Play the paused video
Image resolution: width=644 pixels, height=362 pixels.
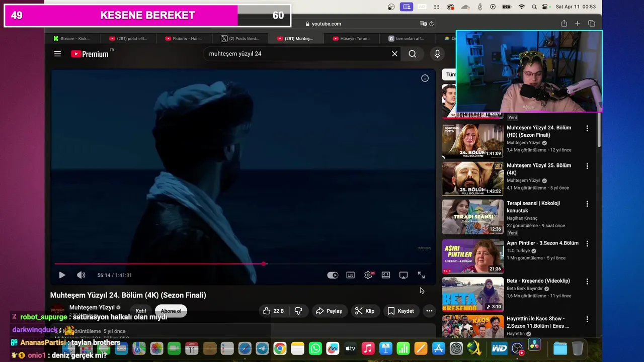click(x=62, y=275)
